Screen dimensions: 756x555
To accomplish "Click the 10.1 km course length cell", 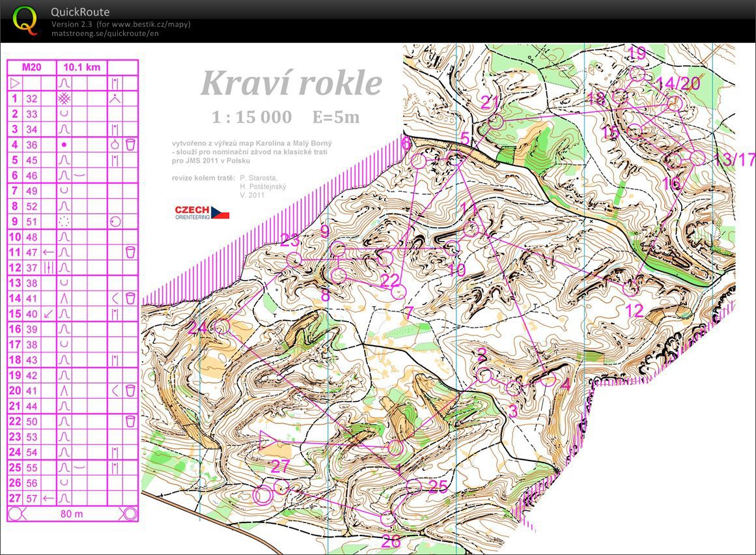I will [82, 68].
